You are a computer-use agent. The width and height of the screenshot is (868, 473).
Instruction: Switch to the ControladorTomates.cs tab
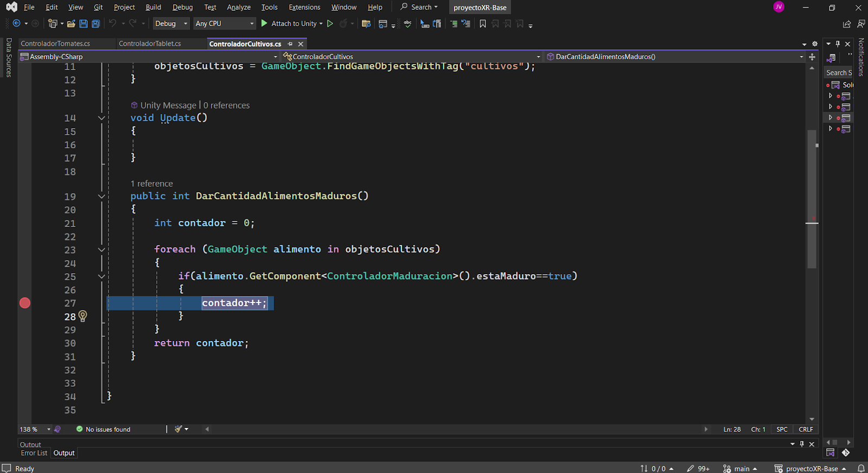point(55,43)
